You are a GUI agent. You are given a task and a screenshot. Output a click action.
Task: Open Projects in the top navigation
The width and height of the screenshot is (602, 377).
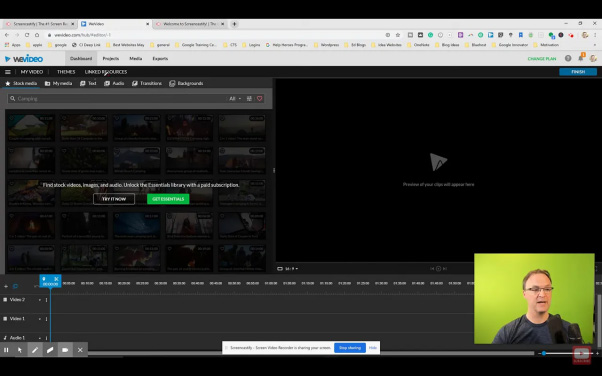111,59
